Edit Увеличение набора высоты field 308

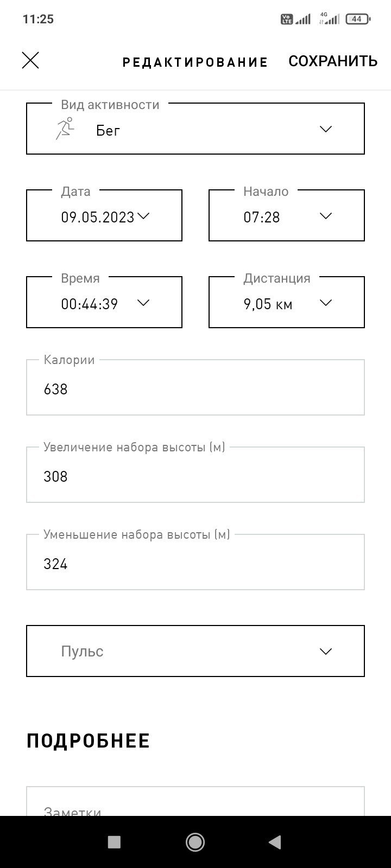pos(195,475)
